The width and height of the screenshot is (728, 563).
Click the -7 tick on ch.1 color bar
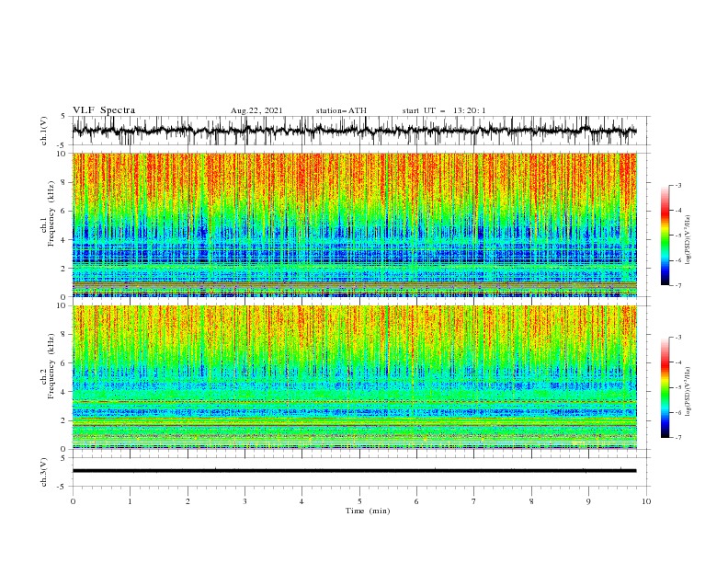(678, 285)
